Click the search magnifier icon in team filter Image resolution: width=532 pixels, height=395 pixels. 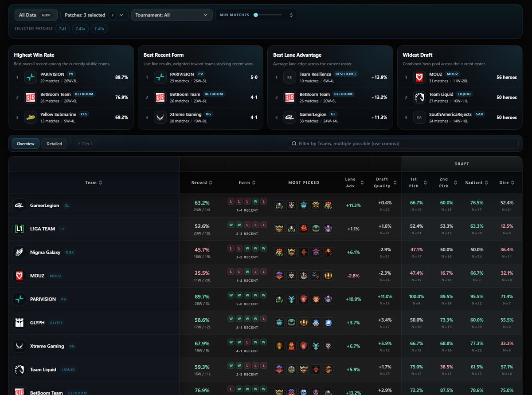click(x=294, y=144)
